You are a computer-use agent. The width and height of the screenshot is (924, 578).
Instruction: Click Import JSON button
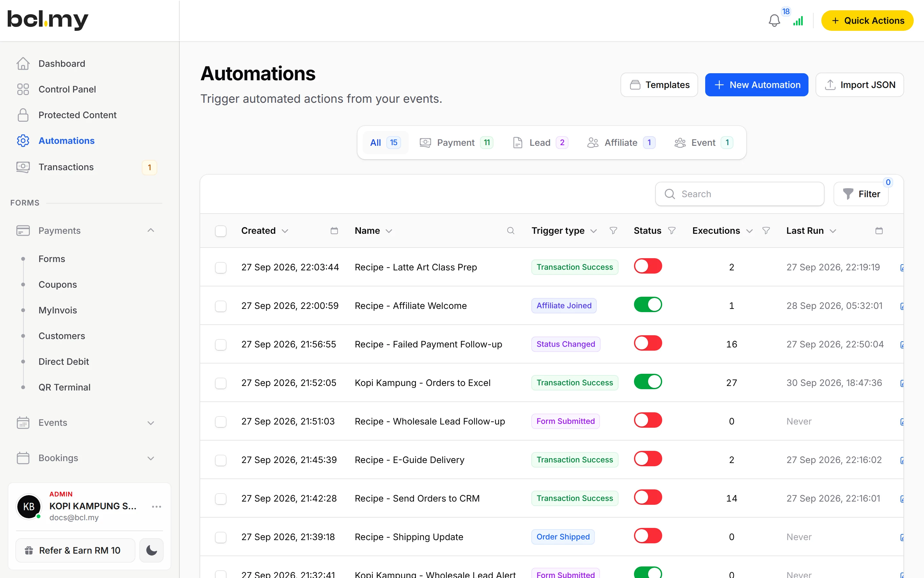tap(860, 85)
